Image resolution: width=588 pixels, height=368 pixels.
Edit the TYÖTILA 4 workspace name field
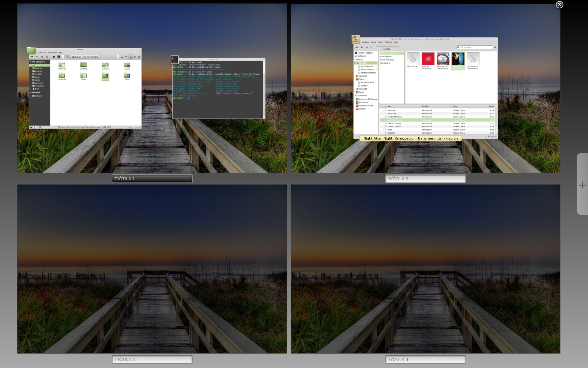pyautogui.click(x=425, y=359)
